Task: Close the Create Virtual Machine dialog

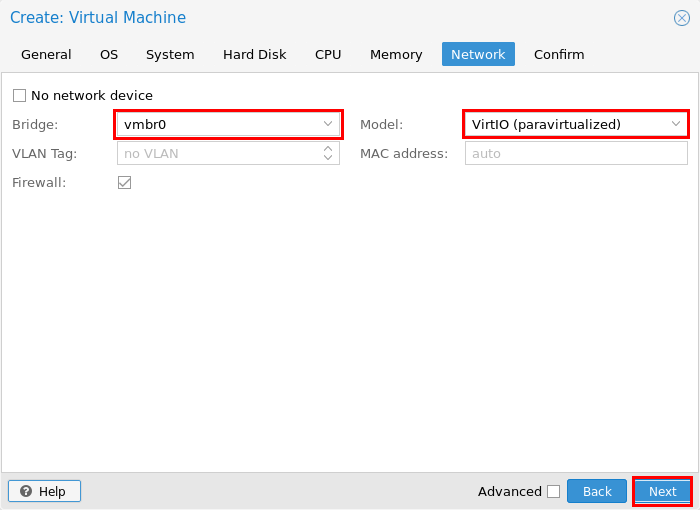Action: (x=681, y=18)
